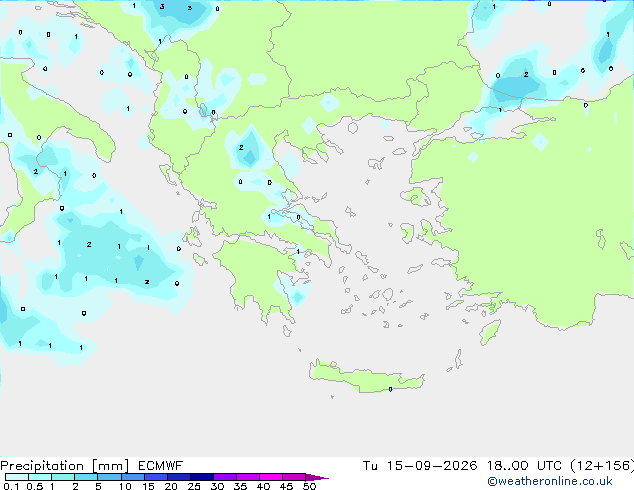The width and height of the screenshot is (634, 490).
Task: Click the (12+156) forecast step label
Action: pyautogui.click(x=602, y=466)
